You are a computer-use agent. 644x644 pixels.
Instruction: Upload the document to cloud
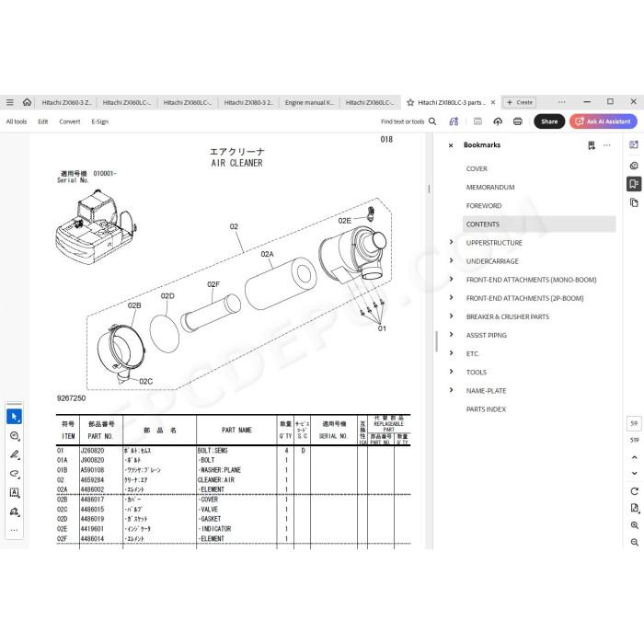tap(498, 121)
